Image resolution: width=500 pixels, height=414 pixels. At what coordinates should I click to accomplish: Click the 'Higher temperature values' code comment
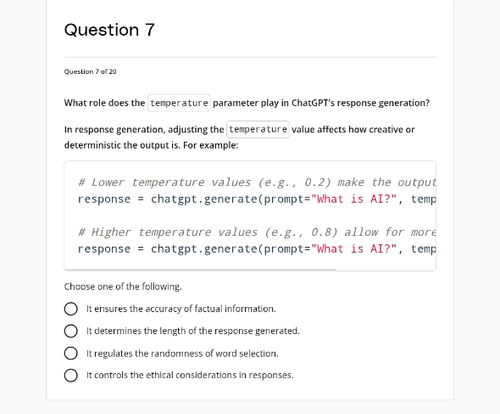(x=257, y=232)
